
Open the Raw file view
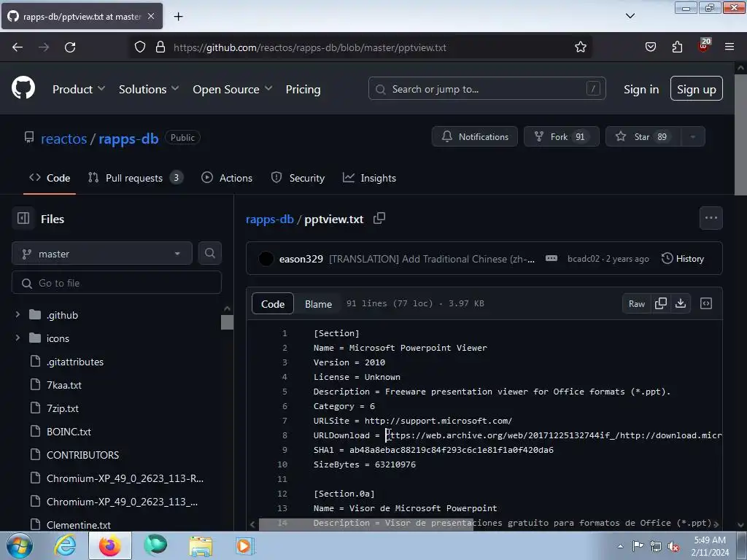click(636, 303)
